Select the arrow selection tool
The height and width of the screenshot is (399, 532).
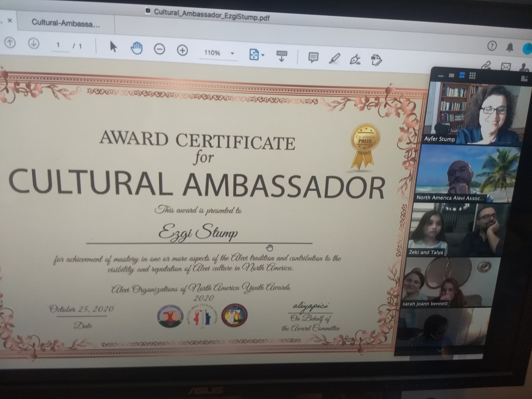point(113,47)
